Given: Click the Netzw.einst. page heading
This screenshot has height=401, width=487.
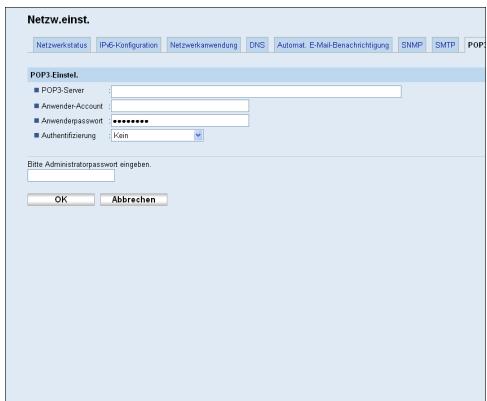Looking at the screenshot, I should pyautogui.click(x=58, y=20).
